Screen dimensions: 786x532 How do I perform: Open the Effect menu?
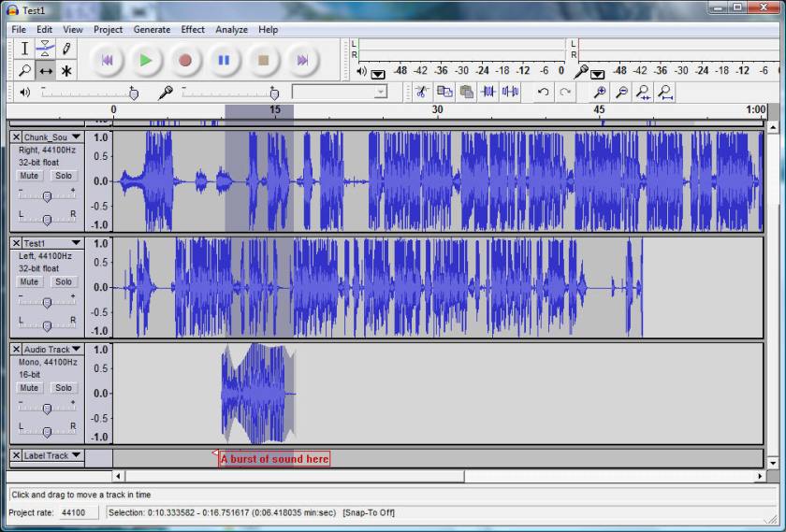[x=193, y=29]
